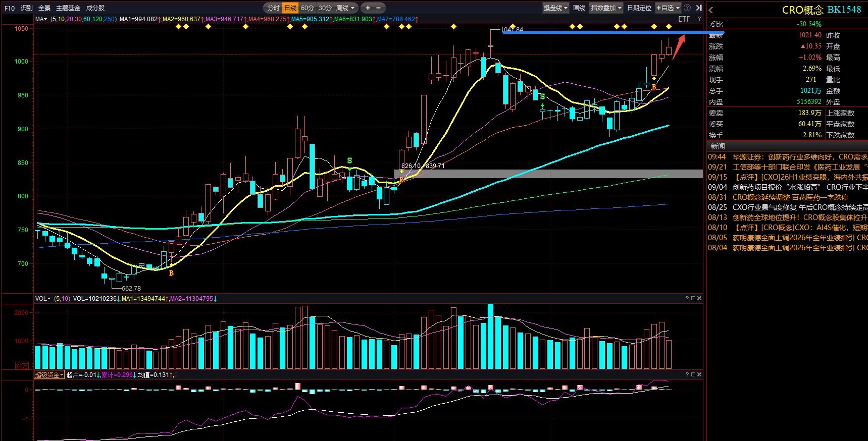
Task: Maximize the VOL volume sub-panel
Action: pos(693,298)
